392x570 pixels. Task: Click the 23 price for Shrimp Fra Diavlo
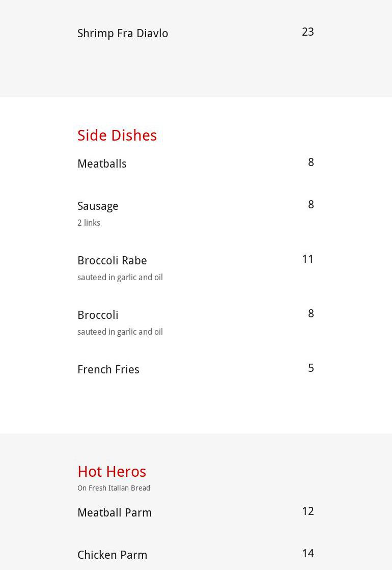coord(307,32)
